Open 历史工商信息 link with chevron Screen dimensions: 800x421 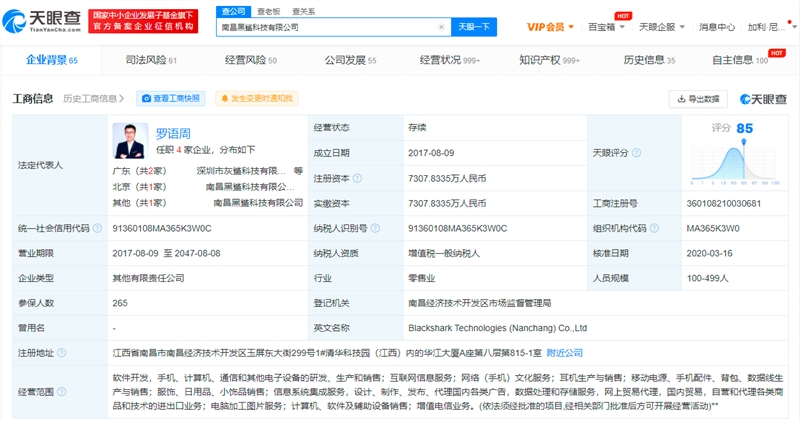click(x=93, y=98)
